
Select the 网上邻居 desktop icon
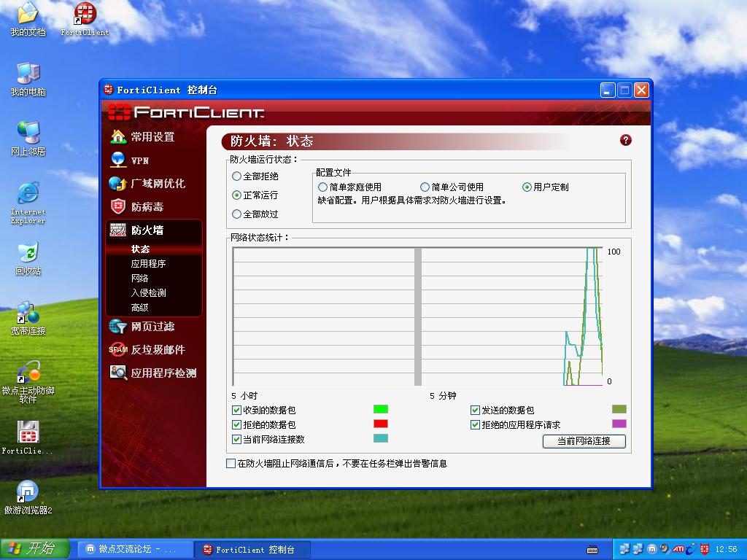coord(28,139)
